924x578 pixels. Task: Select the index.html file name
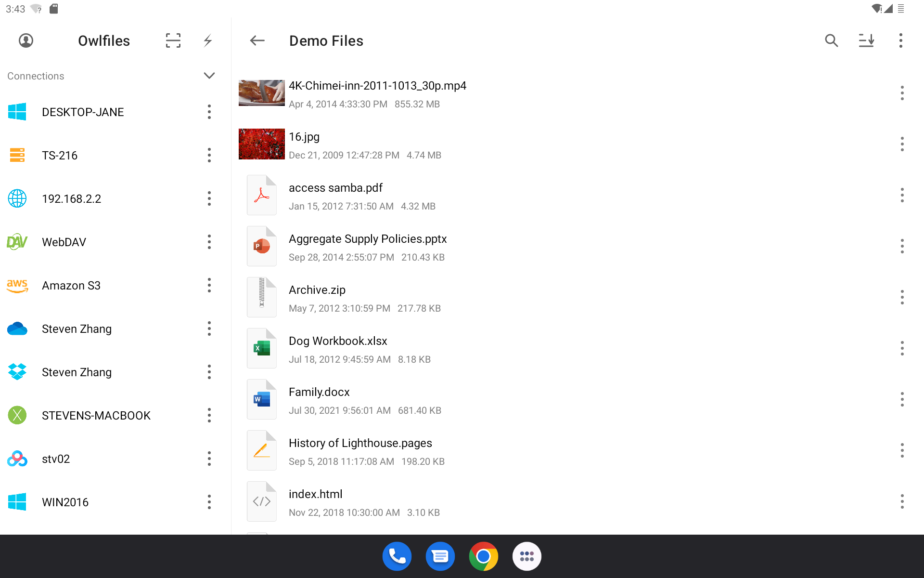tap(316, 494)
